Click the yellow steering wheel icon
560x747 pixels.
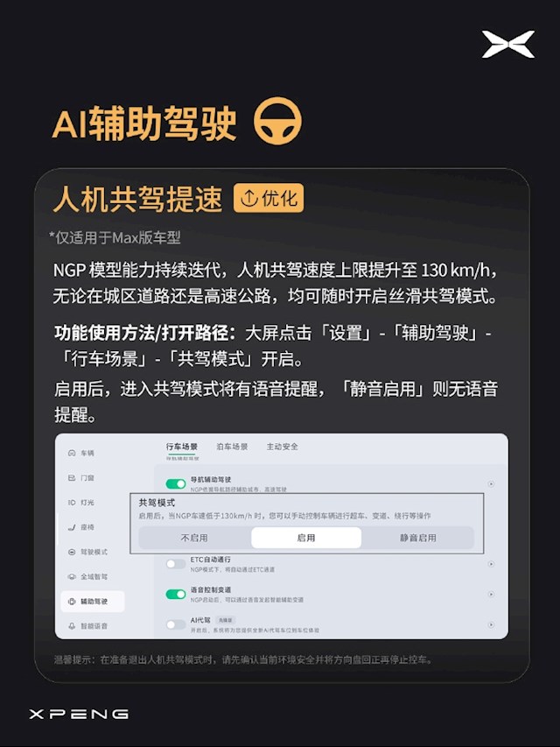pyautogui.click(x=277, y=121)
